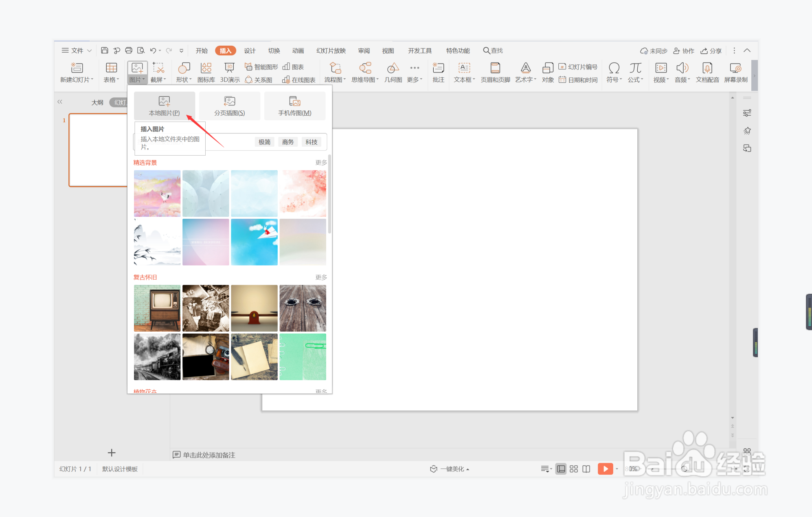This screenshot has height=517, width=812.
Task: Open Mind Map (思维导图) tool
Action: tap(365, 73)
